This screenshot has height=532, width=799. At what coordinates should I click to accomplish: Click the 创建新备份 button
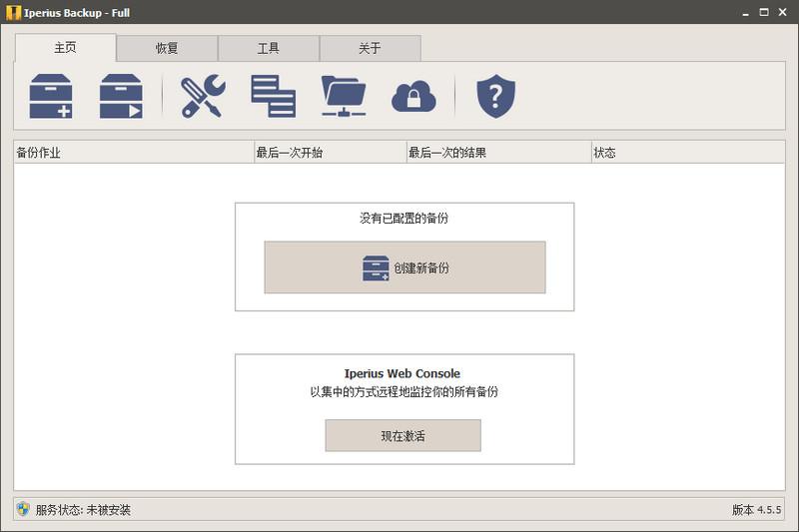tap(404, 267)
